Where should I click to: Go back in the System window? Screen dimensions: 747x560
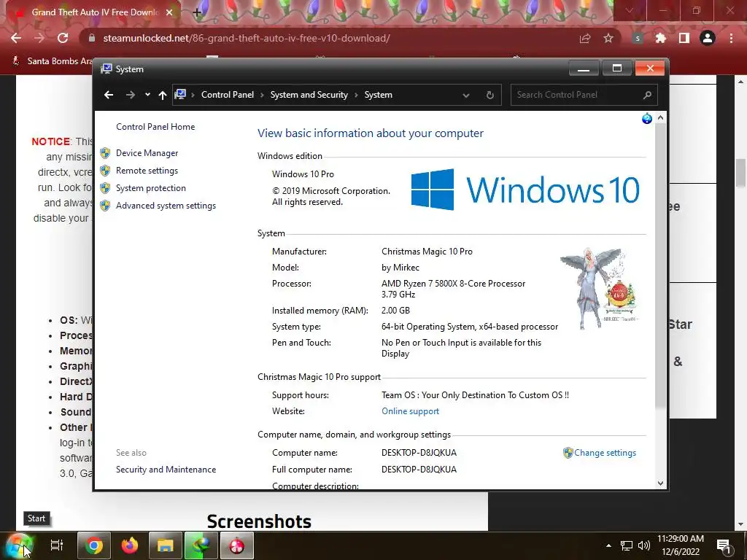pos(109,95)
